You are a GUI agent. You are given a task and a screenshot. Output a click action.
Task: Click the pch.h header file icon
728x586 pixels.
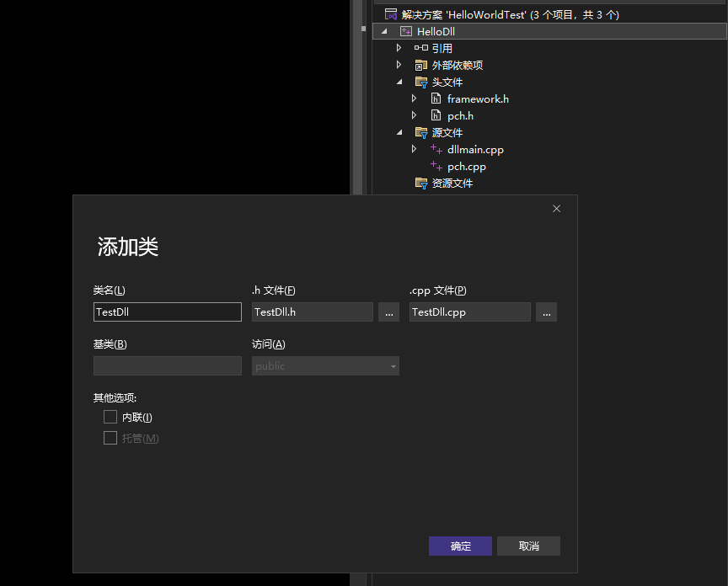[x=436, y=115]
